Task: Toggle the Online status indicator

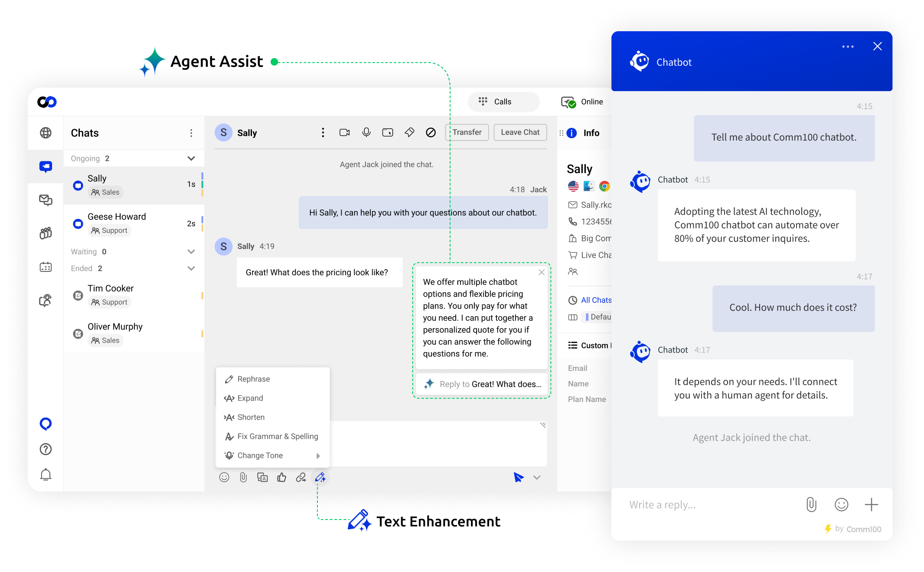Action: (582, 102)
